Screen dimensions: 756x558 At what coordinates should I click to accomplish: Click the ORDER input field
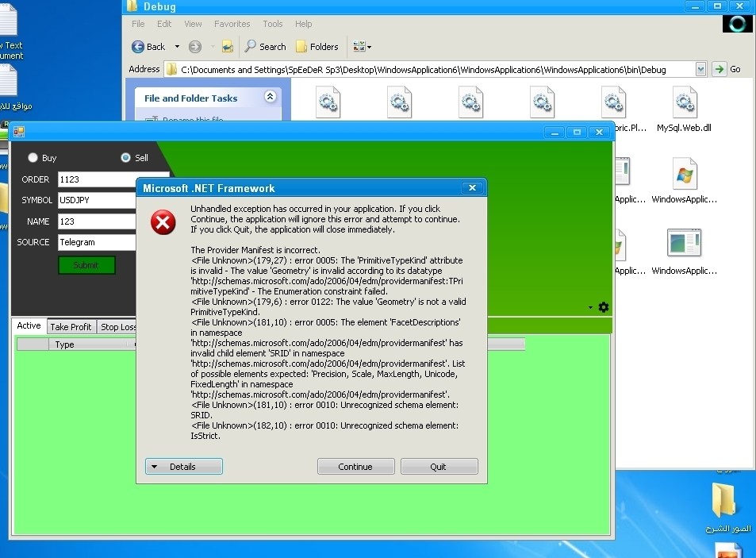click(x=113, y=179)
